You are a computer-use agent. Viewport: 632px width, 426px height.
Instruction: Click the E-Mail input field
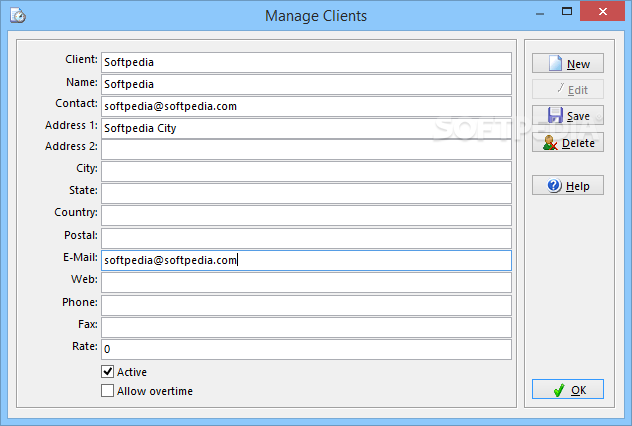(x=306, y=260)
